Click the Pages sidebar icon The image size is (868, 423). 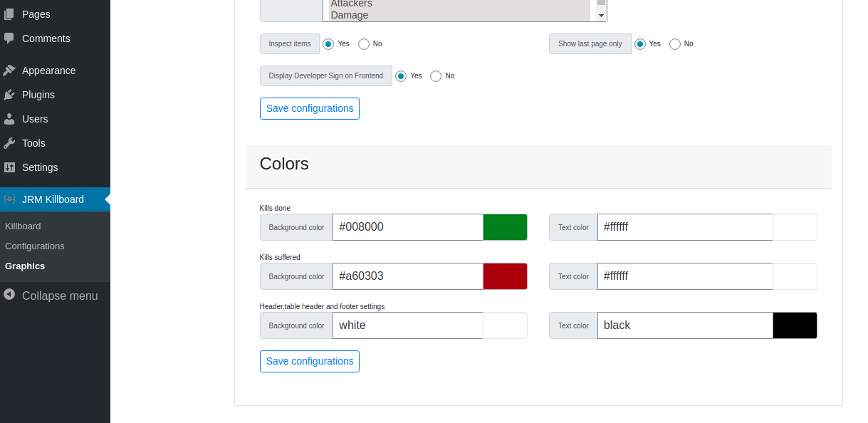pyautogui.click(x=9, y=14)
